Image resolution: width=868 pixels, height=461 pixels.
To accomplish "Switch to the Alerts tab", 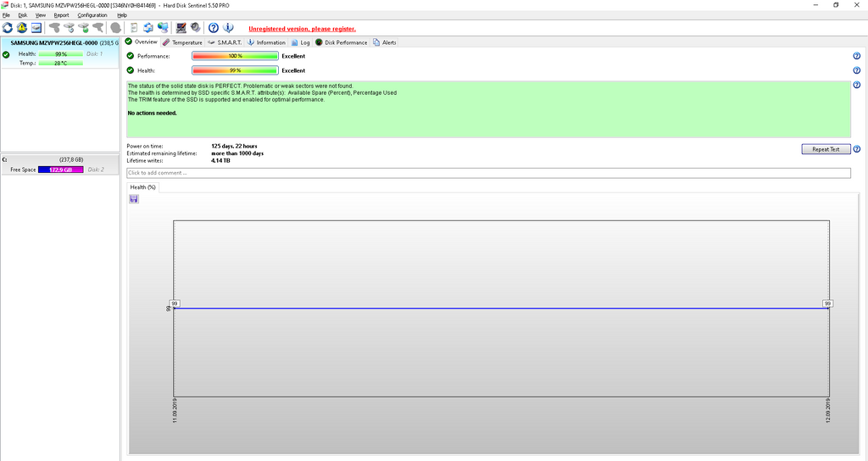I will (x=385, y=42).
